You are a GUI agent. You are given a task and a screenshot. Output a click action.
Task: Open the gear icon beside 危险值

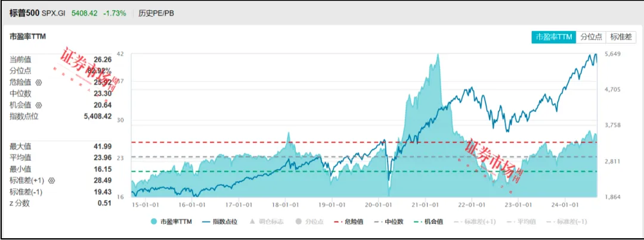[x=39, y=82]
